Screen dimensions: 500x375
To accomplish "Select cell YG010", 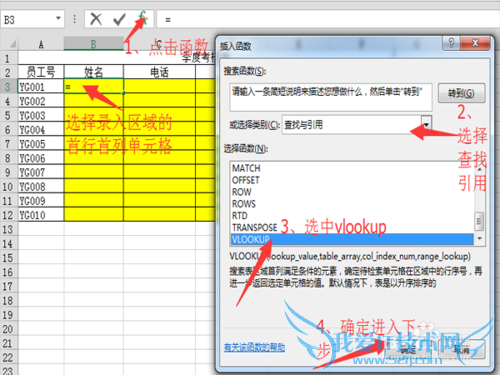I will 41,215.
